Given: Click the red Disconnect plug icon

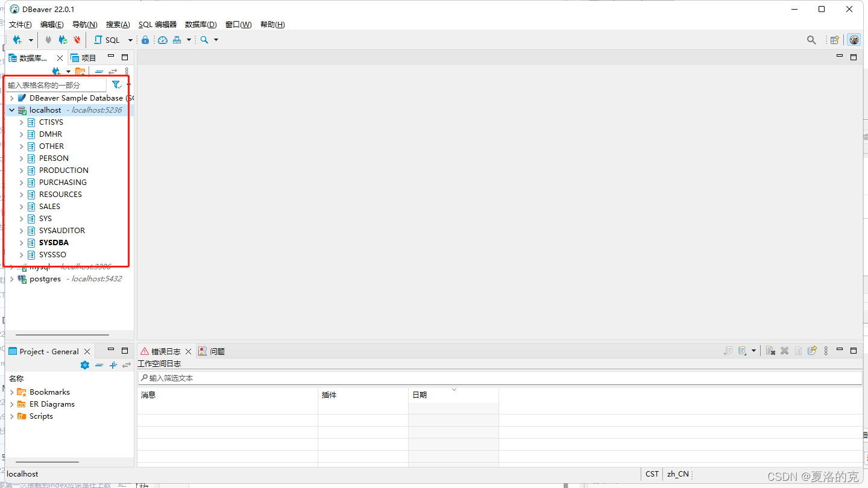Looking at the screenshot, I should [x=77, y=40].
